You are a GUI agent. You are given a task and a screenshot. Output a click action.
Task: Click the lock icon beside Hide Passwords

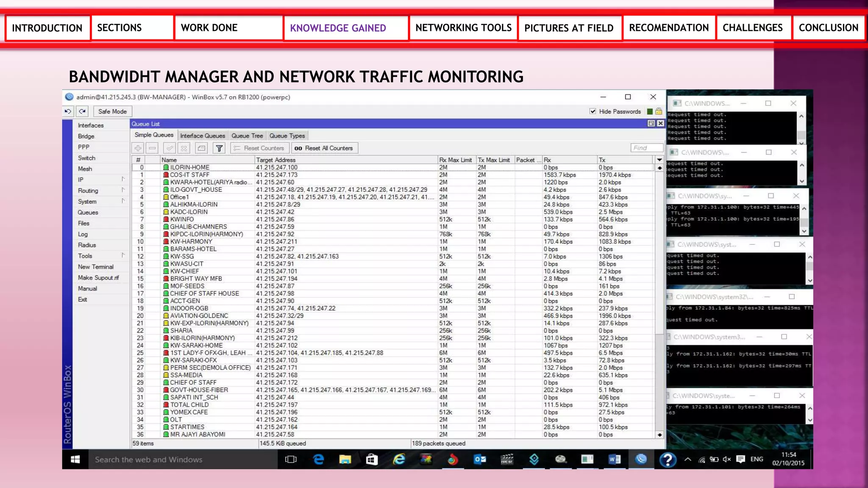(659, 111)
